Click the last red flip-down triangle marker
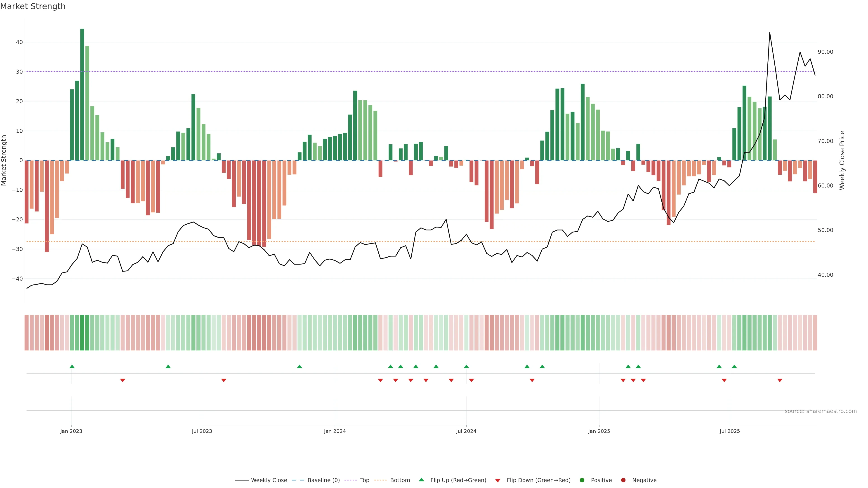 click(x=780, y=380)
